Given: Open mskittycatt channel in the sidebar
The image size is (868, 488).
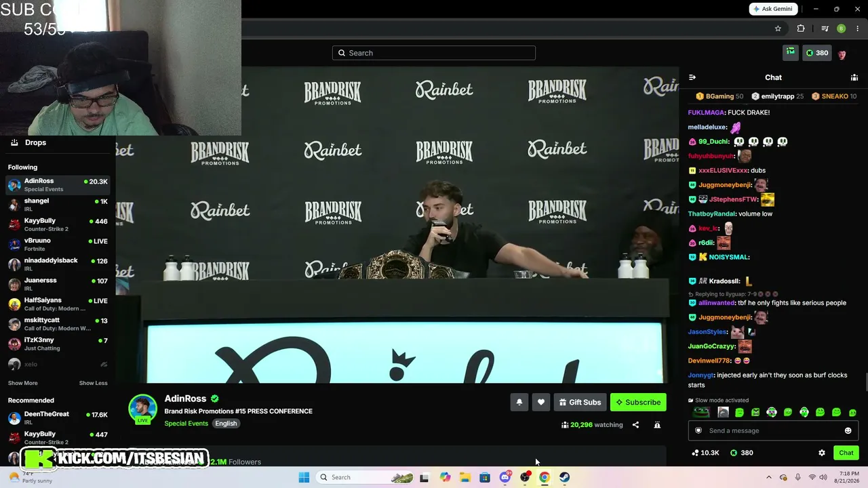Looking at the screenshot, I should coord(58,324).
